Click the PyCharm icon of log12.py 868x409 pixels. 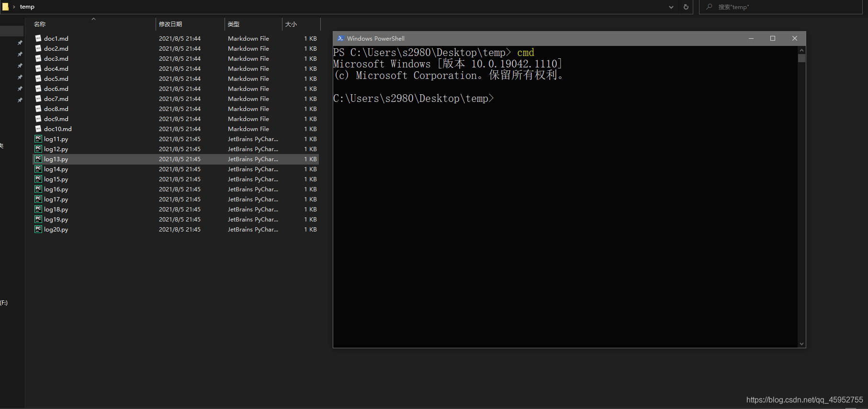[38, 149]
